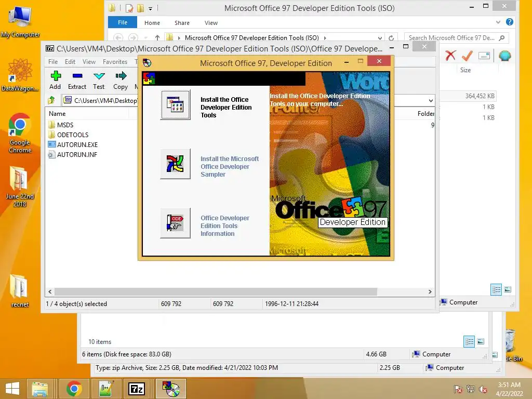The height and width of the screenshot is (399, 532).
Task: Open 7-Zip Edit menu
Action: [x=70, y=62]
